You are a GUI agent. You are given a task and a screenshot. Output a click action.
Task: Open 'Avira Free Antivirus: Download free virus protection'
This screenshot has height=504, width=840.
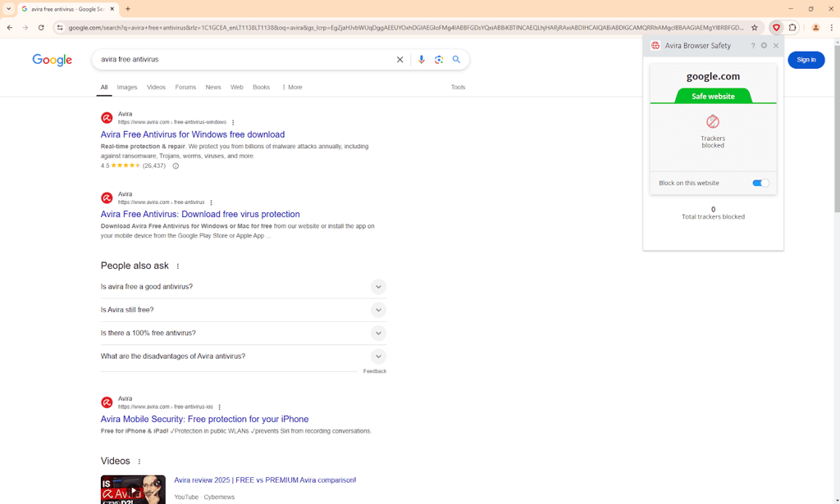coord(200,214)
